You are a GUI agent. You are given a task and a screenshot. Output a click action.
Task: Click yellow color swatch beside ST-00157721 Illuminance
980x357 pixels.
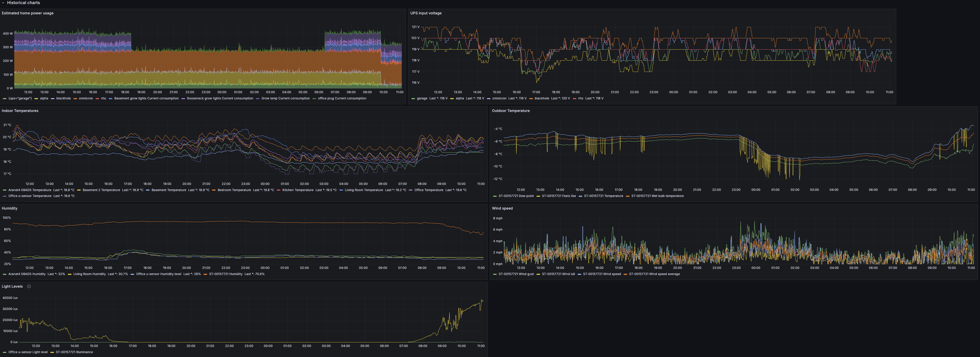click(52, 352)
